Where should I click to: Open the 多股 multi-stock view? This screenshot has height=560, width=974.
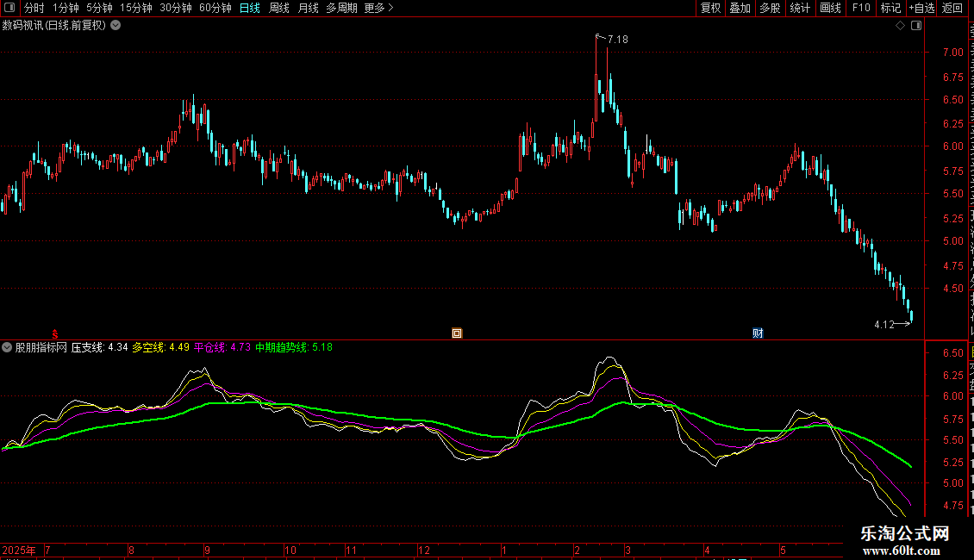[x=770, y=8]
